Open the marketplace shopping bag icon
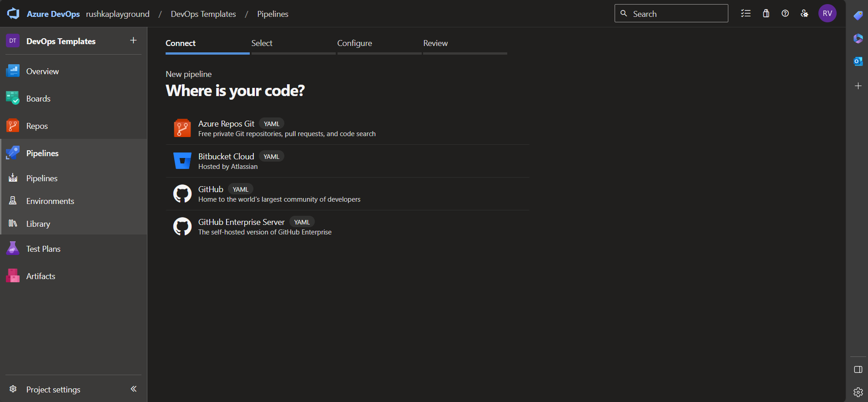This screenshot has width=868, height=402. click(766, 13)
